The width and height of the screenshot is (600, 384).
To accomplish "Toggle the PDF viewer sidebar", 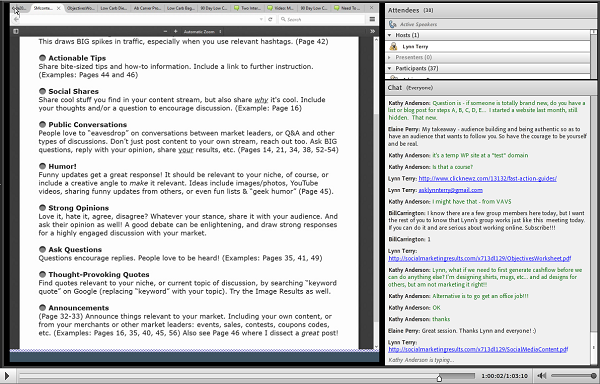I will point(16,31).
